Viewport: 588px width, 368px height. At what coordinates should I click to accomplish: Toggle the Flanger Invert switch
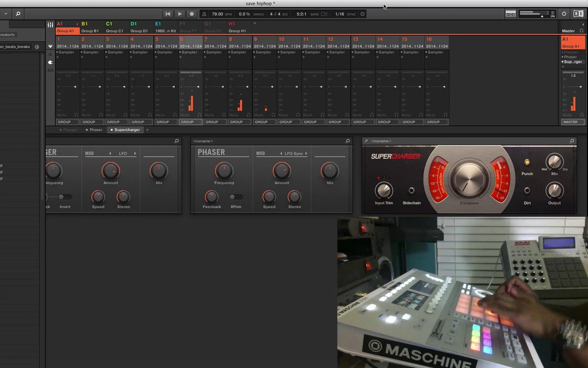pos(65,197)
